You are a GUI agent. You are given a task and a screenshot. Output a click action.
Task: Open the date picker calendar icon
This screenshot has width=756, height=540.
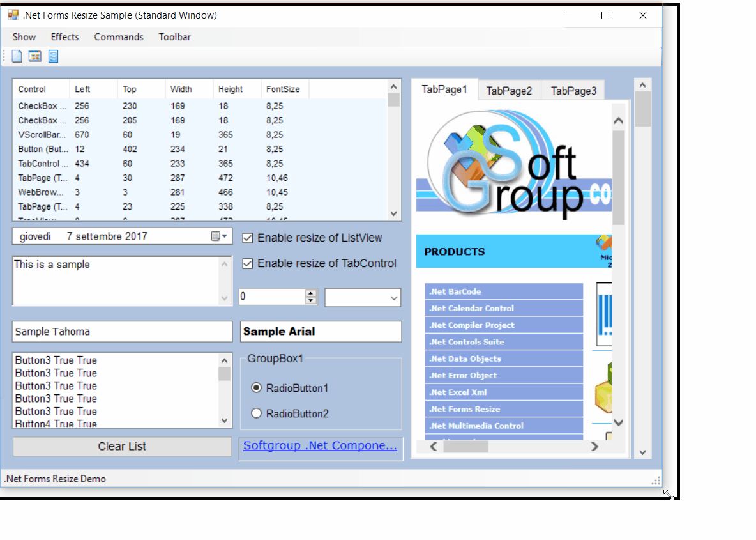click(217, 236)
